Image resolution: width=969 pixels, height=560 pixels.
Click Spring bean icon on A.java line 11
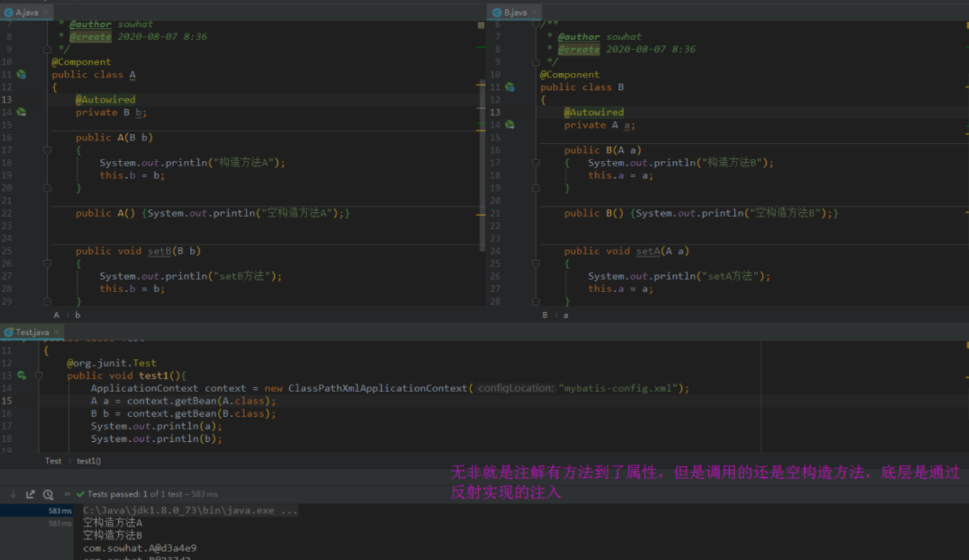click(22, 75)
